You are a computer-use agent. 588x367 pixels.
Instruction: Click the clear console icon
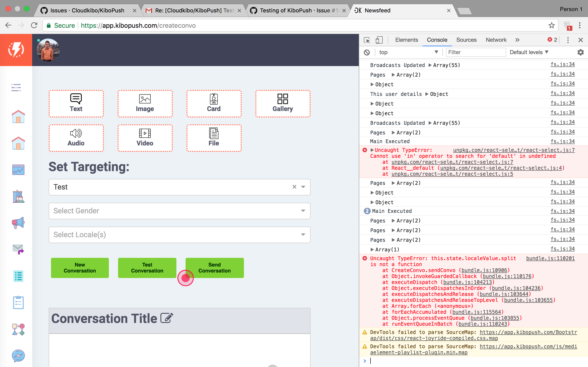point(367,52)
